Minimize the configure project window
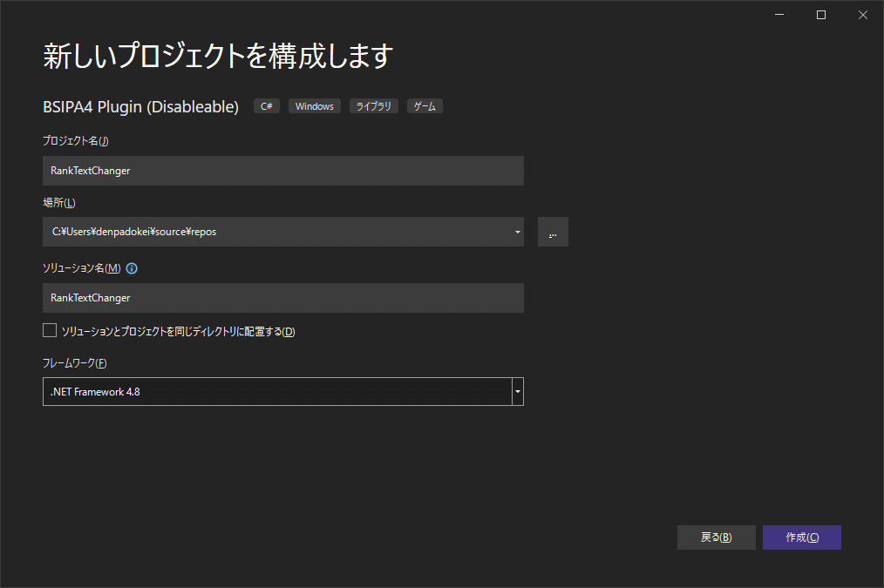This screenshot has height=588, width=884. [x=779, y=15]
